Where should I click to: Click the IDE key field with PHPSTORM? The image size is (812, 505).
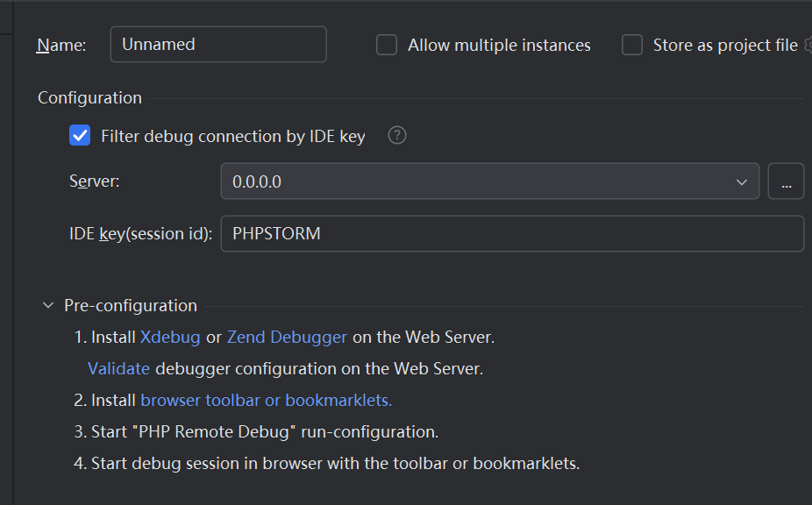512,233
